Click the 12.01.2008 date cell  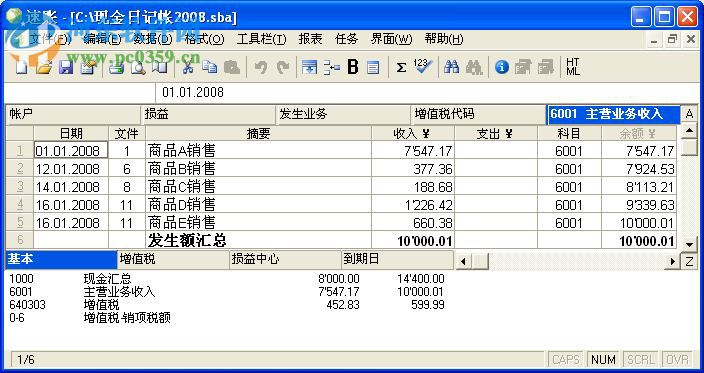pos(71,169)
